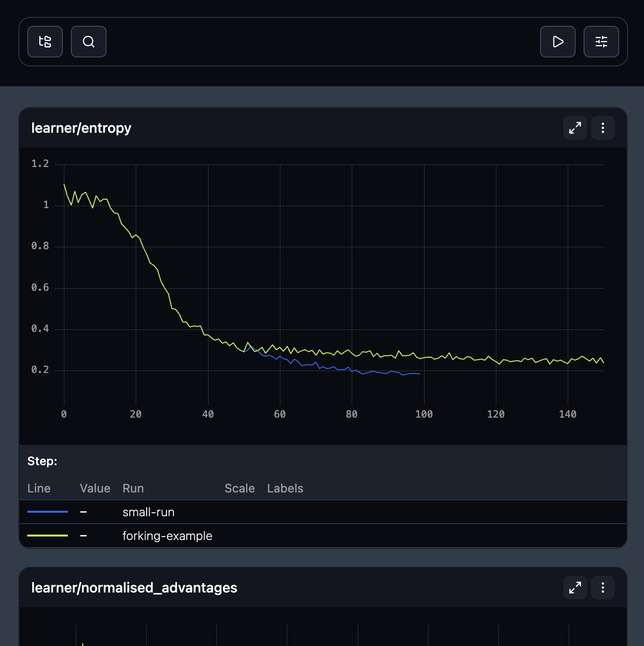644x646 pixels.
Task: Click the Value column header
Action: (95, 488)
